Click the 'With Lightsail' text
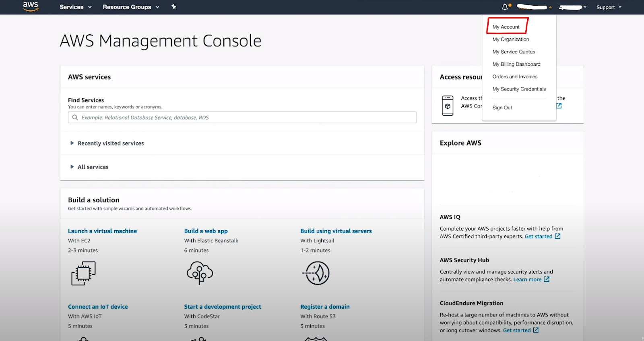Screen dimensions: 644x341 [317, 241]
